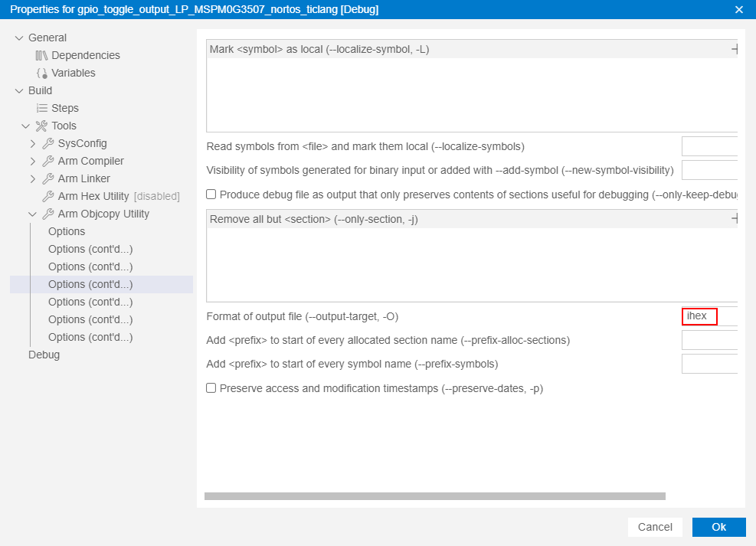The height and width of the screenshot is (546, 756).
Task: Click the output format field containing ihex
Action: [699, 316]
